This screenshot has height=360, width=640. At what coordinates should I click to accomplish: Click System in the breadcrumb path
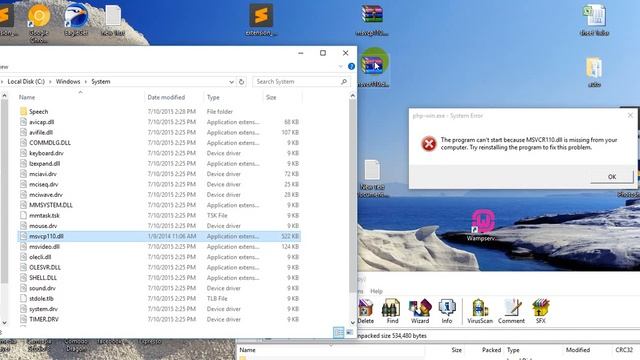(x=100, y=82)
